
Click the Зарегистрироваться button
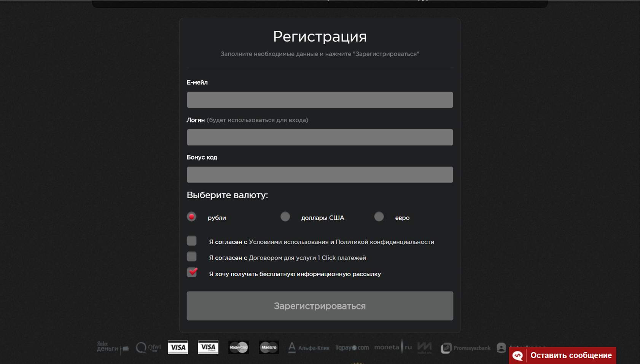click(x=320, y=306)
